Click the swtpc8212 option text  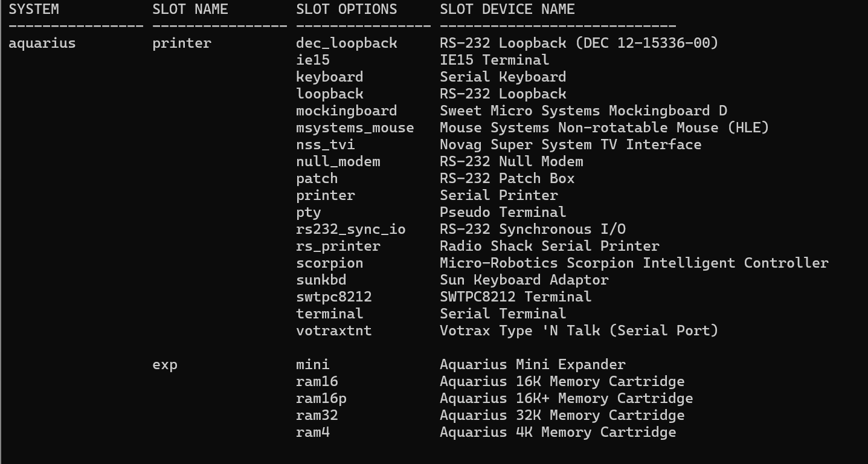334,297
